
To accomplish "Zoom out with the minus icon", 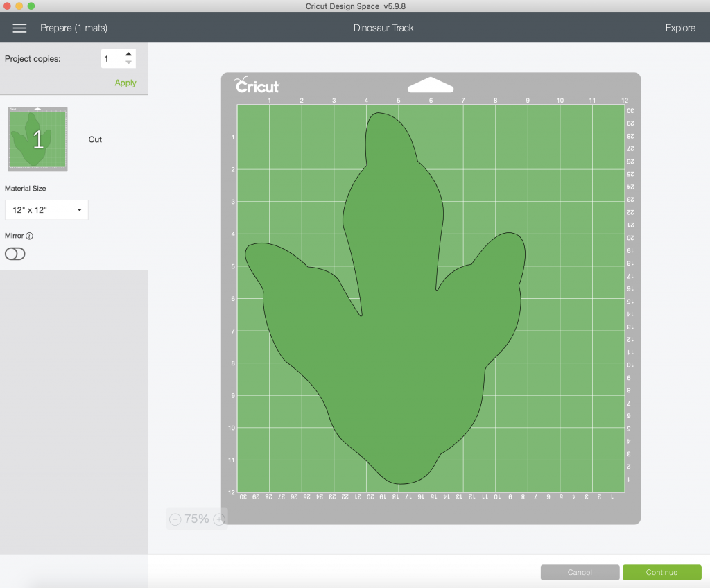I will [175, 519].
